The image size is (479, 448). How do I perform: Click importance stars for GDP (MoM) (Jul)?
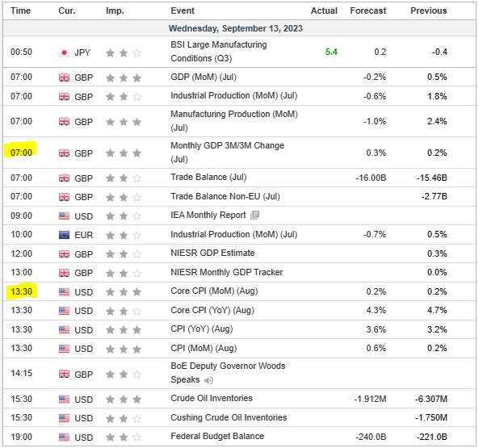click(x=124, y=77)
